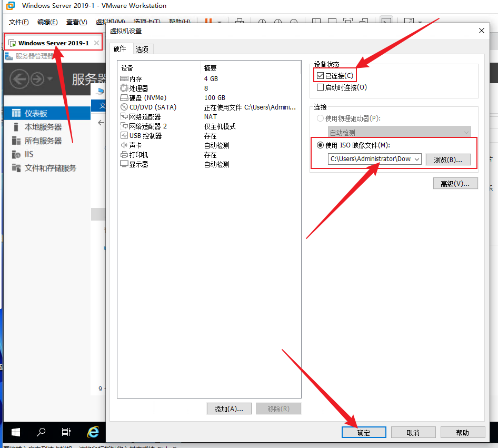Open pause button dropdown arrow in toolbar
This screenshot has height=448, width=498.
pos(219,22)
